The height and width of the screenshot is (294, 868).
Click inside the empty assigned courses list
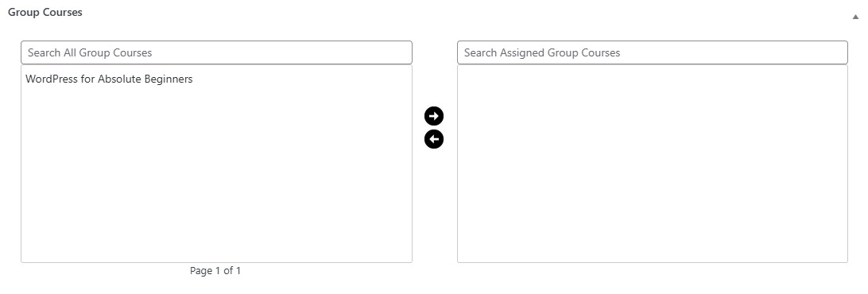(652, 164)
